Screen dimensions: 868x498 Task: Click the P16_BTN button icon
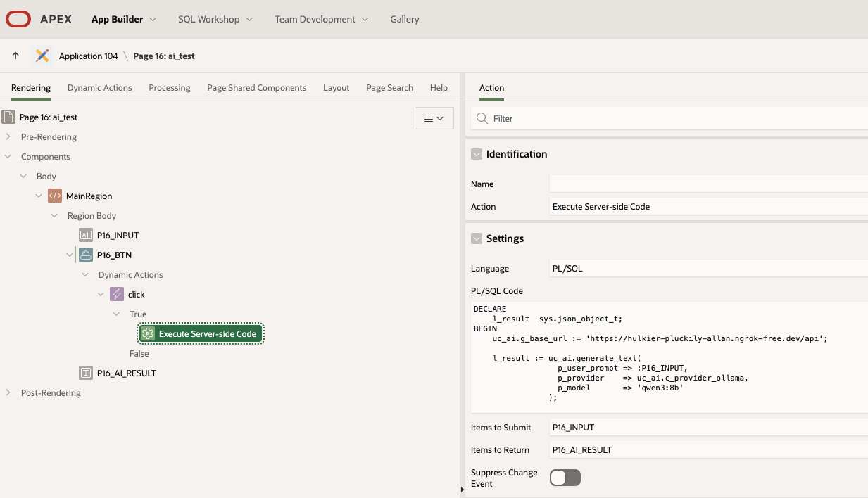click(x=86, y=255)
